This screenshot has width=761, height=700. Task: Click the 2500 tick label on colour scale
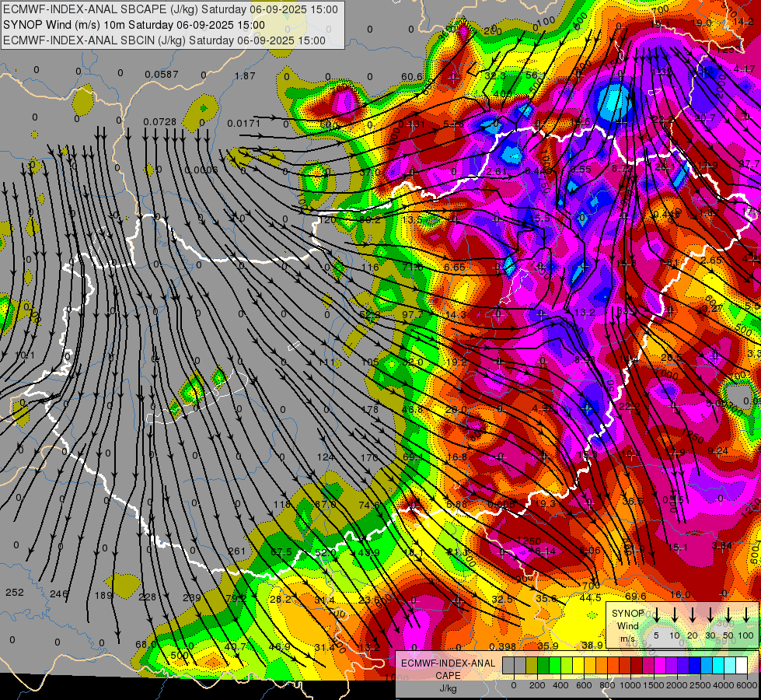(x=700, y=685)
